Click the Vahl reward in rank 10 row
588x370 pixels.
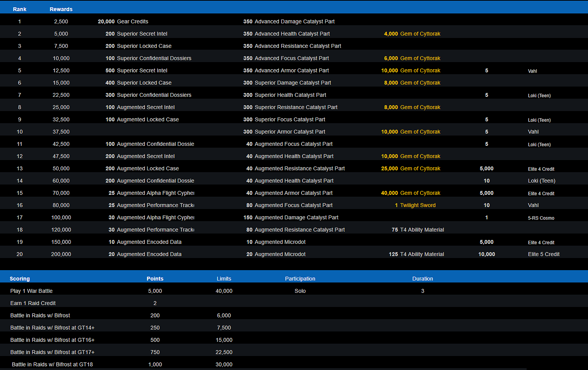533,132
